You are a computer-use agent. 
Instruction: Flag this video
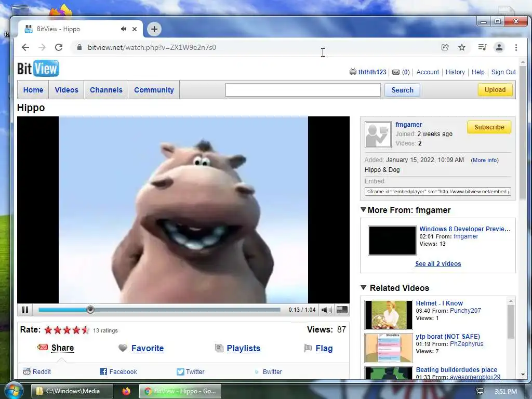coord(324,348)
